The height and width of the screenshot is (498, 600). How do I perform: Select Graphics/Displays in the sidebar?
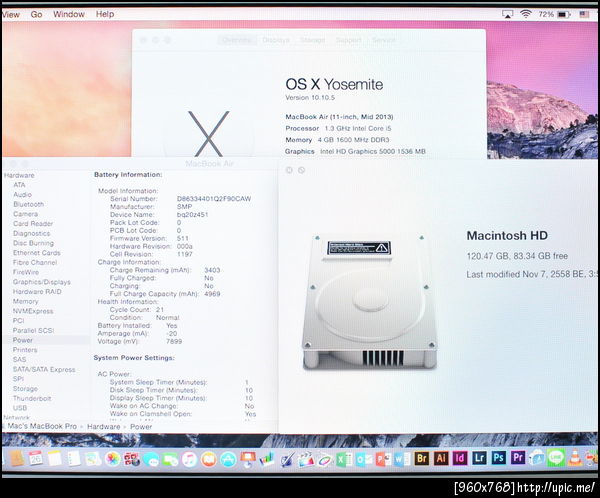click(x=42, y=282)
